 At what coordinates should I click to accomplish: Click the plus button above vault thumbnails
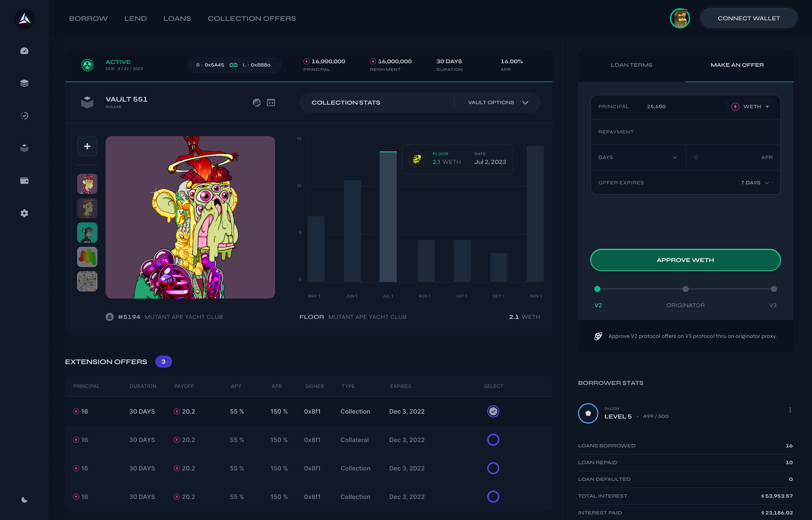[x=87, y=146]
